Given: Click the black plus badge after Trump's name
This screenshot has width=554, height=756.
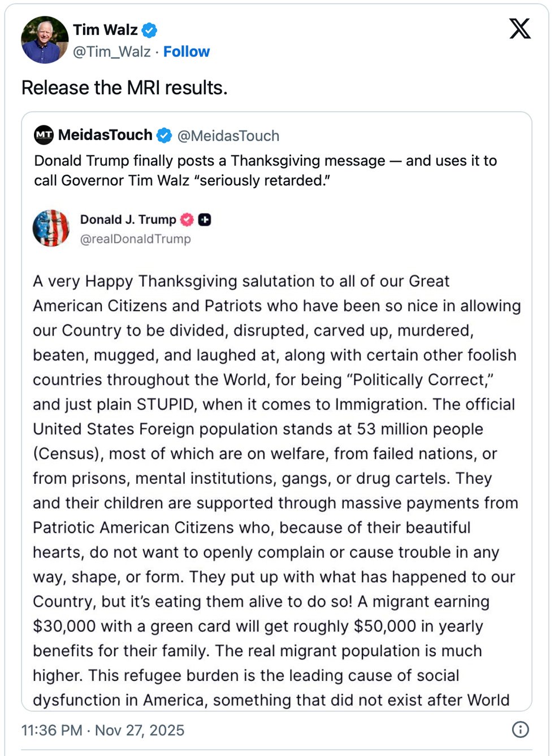Looking at the screenshot, I should coord(205,220).
